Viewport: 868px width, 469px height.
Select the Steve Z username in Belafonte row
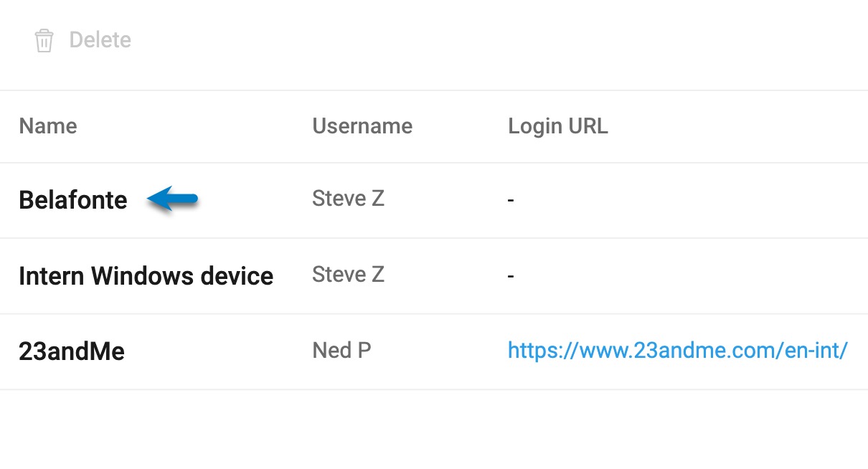348,198
